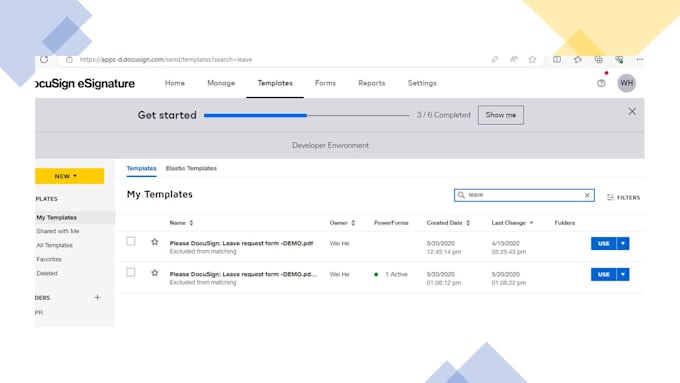
Task: Open the Reports tab
Action: click(372, 83)
